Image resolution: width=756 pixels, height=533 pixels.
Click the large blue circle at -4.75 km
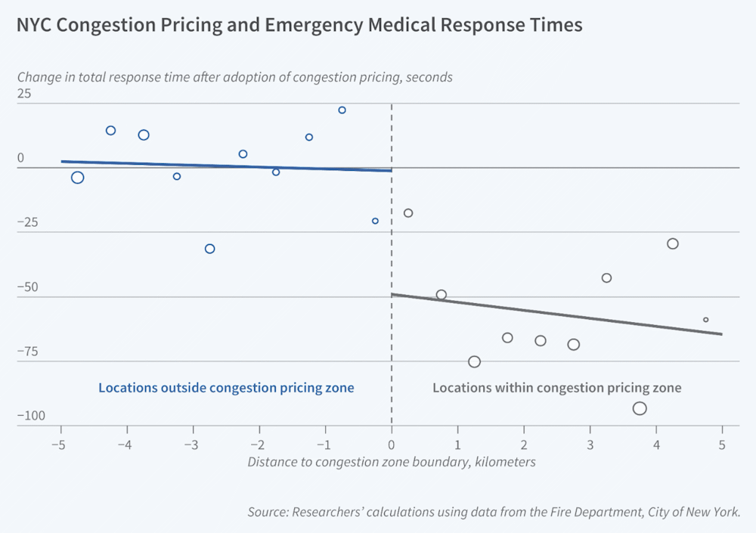pos(77,178)
